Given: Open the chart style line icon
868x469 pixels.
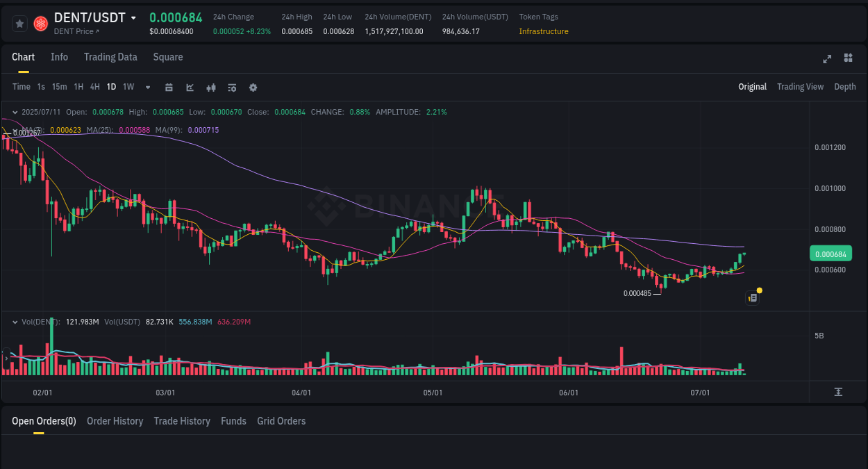Looking at the screenshot, I should click(x=189, y=87).
